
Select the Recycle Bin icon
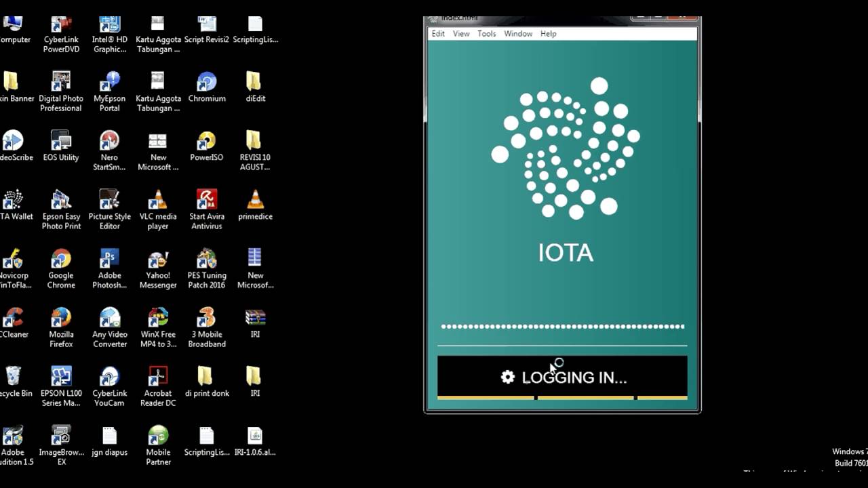13,382
